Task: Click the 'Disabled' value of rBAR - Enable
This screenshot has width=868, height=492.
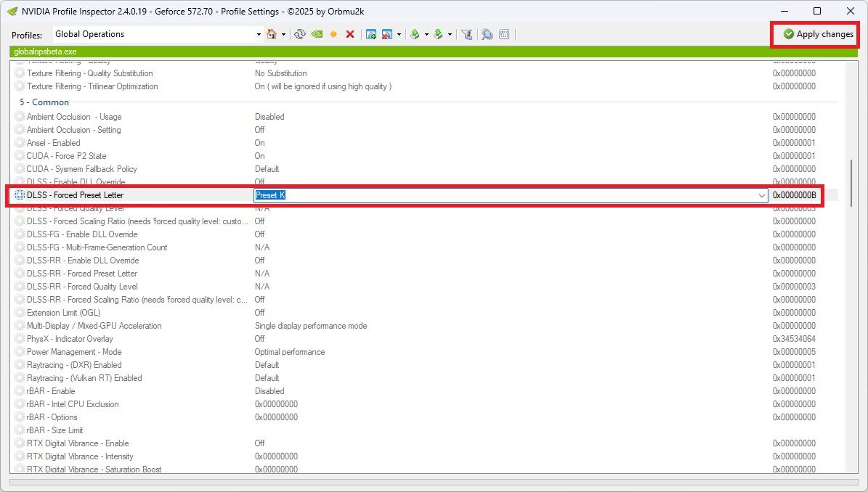Action: (269, 391)
